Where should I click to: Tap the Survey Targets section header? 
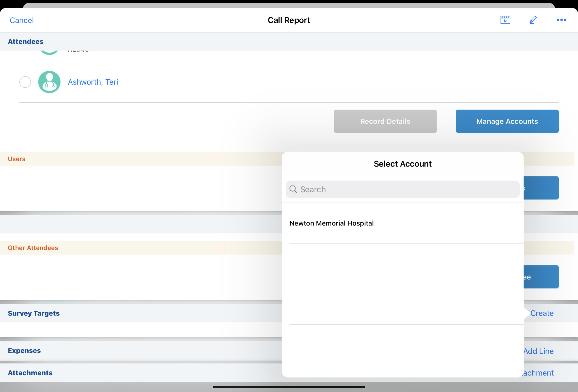34,313
